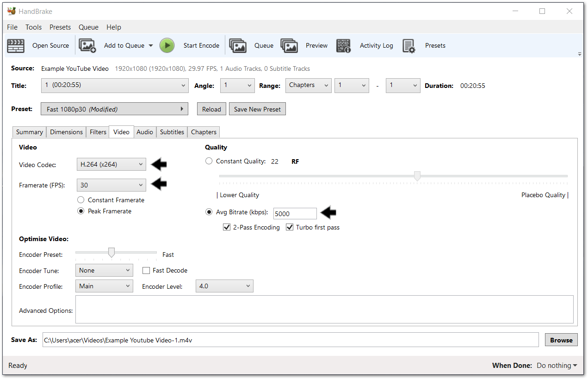Open the Framerate (FPS) dropdown
This screenshot has height=379, width=588.
[111, 185]
